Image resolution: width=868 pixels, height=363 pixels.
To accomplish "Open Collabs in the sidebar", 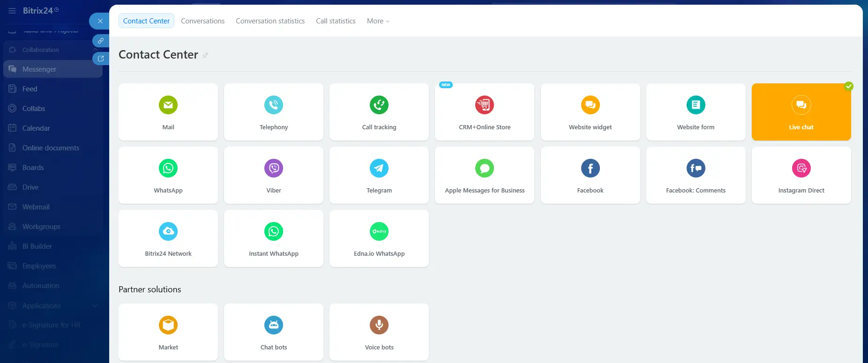I will (x=52, y=108).
